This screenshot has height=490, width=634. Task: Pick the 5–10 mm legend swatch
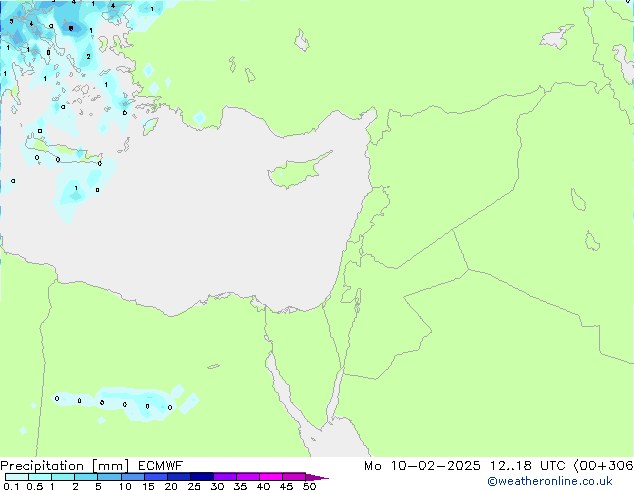tap(109, 477)
